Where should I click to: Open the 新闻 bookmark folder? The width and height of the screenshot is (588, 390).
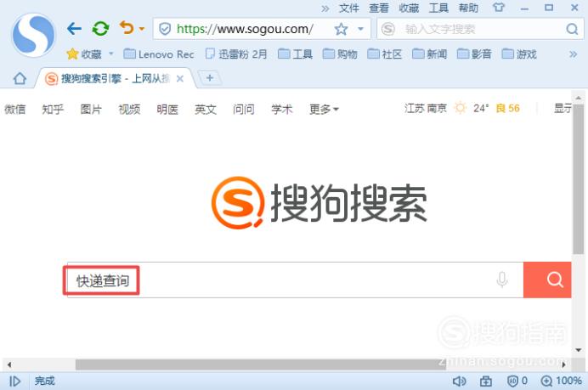point(430,54)
